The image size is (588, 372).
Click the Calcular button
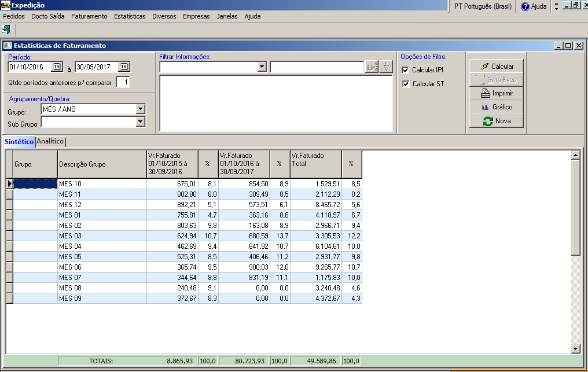(497, 67)
